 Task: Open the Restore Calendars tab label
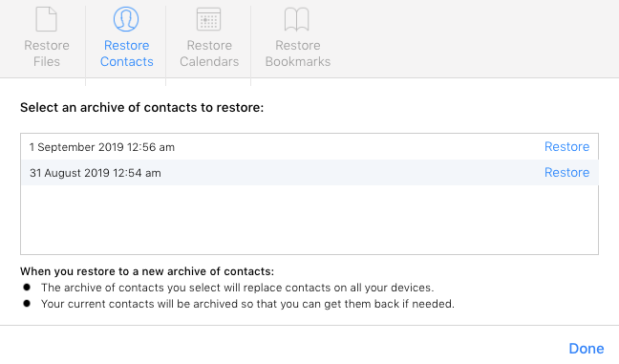tap(209, 54)
